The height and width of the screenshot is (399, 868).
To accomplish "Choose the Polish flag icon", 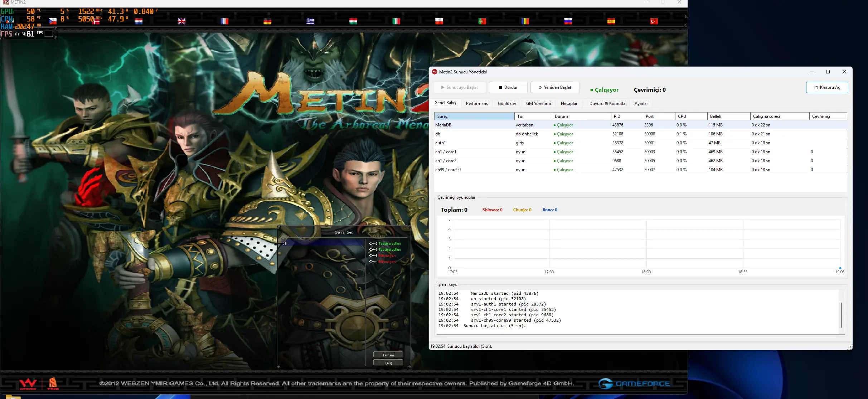I will coord(439,21).
